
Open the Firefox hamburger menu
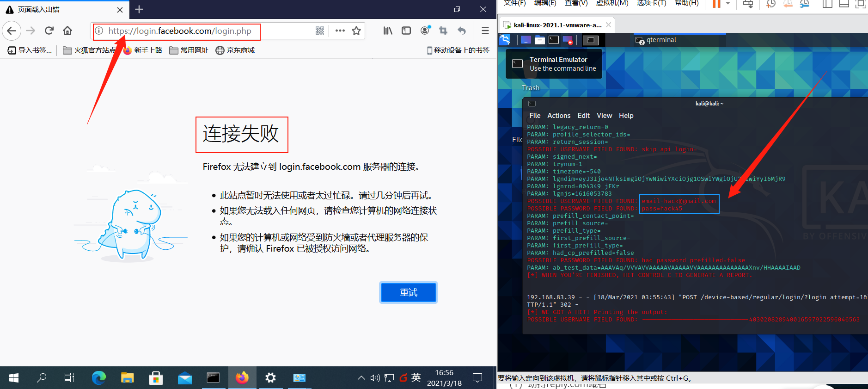tap(485, 31)
